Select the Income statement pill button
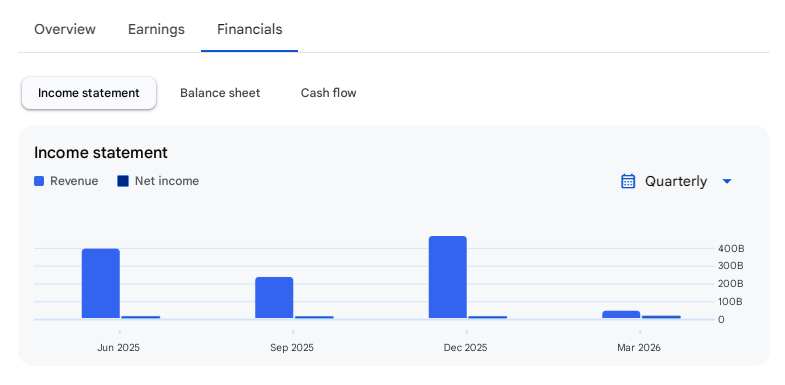The image size is (785, 385). point(89,93)
